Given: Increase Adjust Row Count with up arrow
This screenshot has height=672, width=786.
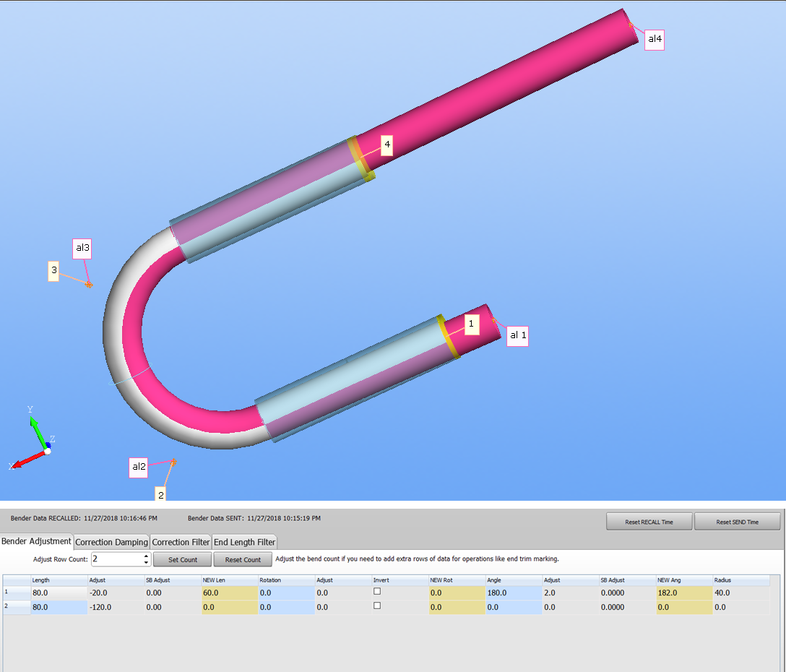Looking at the screenshot, I should click(x=147, y=556).
